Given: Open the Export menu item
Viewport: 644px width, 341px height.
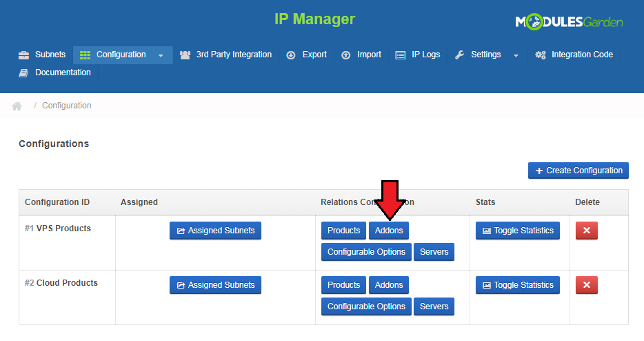Looking at the screenshot, I should pyautogui.click(x=306, y=55).
